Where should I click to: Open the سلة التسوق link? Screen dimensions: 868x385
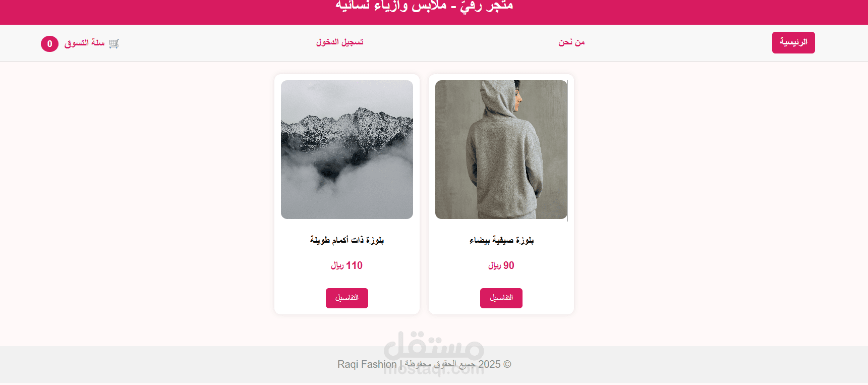tap(84, 43)
